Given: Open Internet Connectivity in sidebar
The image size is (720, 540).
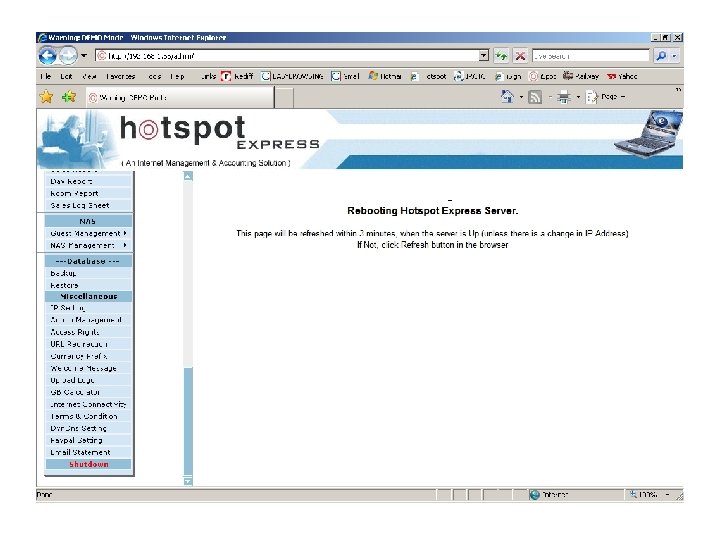Looking at the screenshot, I should pos(88,404).
